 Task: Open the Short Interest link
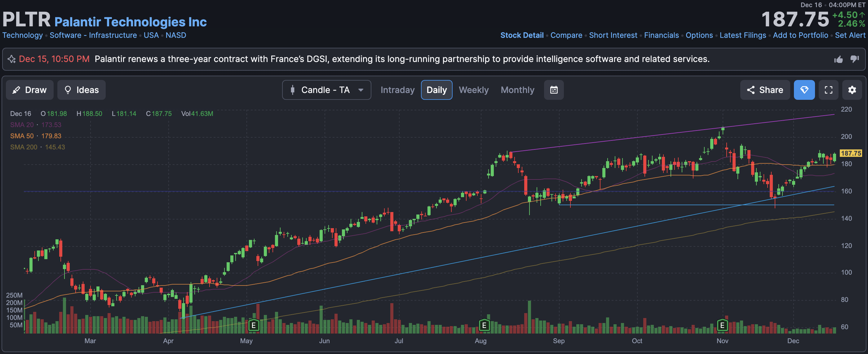[x=613, y=35]
